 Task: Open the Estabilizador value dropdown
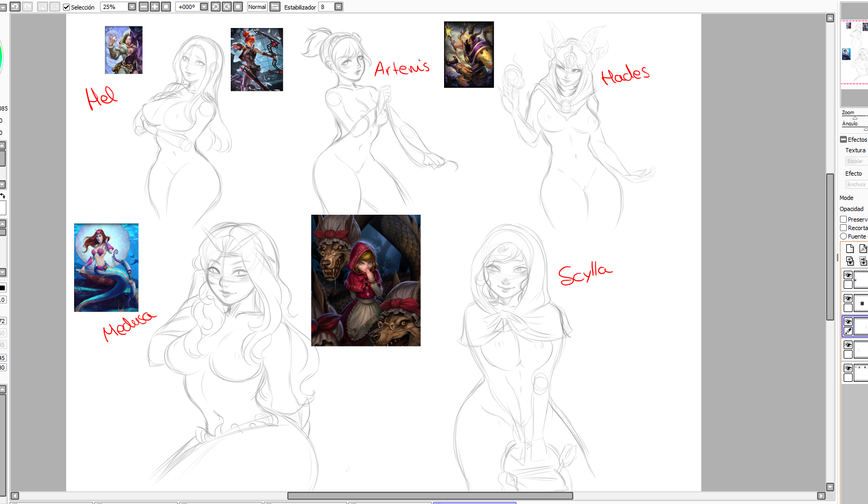click(x=338, y=7)
